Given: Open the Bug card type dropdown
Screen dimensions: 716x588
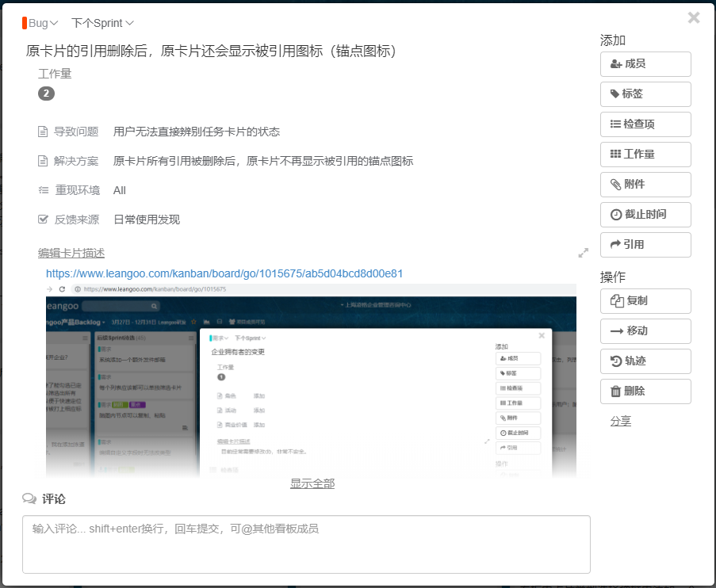Looking at the screenshot, I should click(40, 23).
